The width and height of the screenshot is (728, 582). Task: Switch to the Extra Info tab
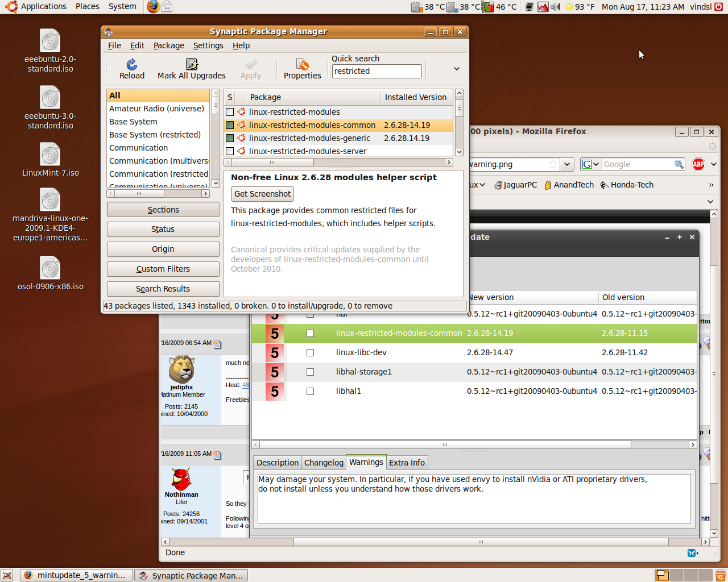tap(407, 463)
